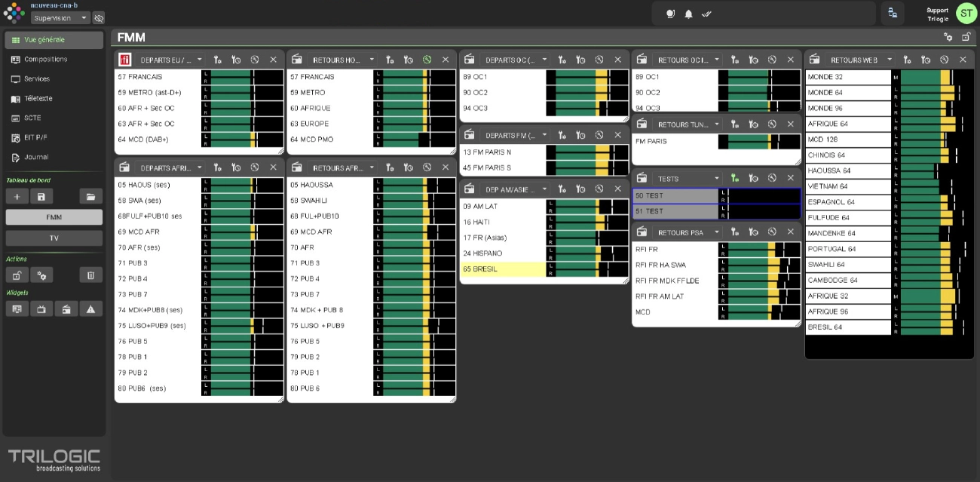
Task: Open dashboard folder icon
Action: click(90, 196)
